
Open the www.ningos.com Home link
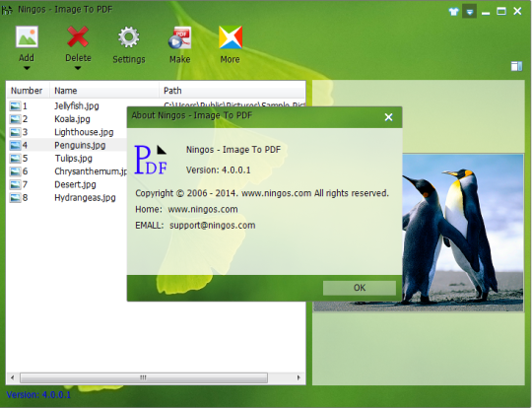click(203, 209)
